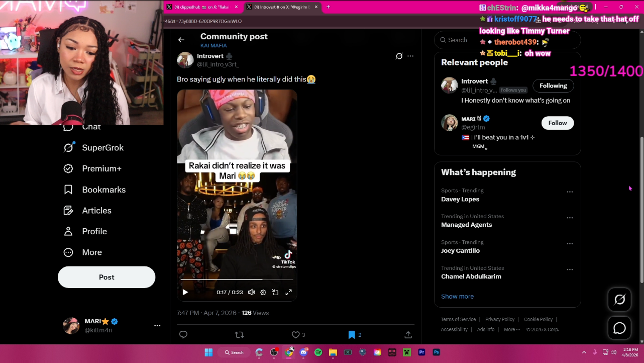
Task: Click the Search field on X
Action: click(507, 40)
